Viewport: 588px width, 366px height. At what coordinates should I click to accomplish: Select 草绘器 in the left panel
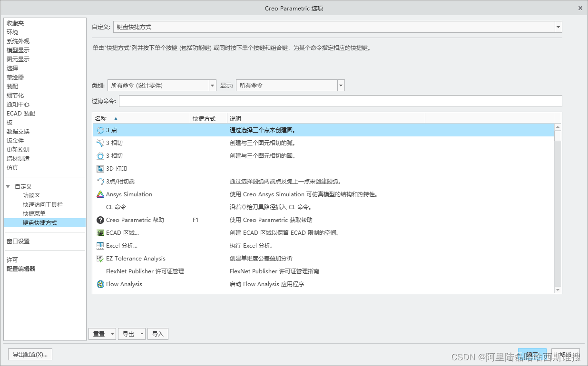click(15, 77)
